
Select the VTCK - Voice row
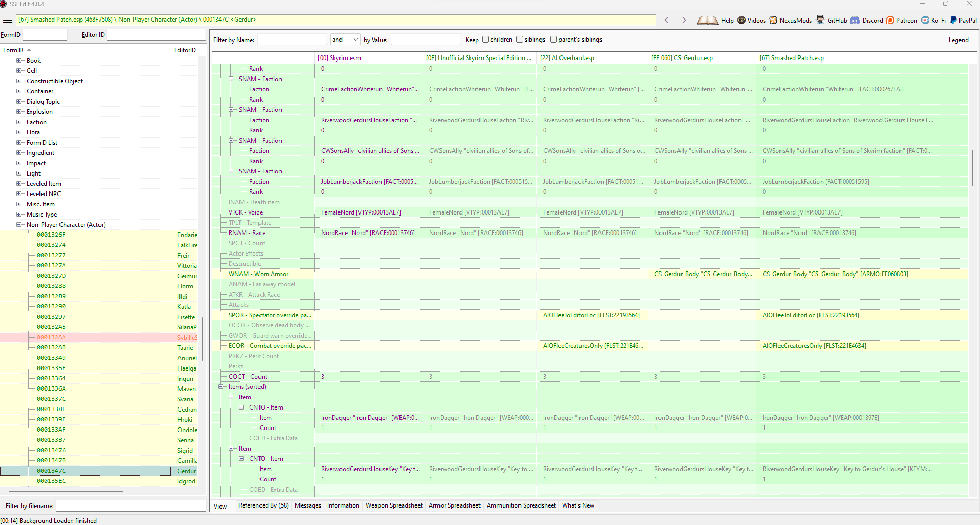tap(590, 212)
